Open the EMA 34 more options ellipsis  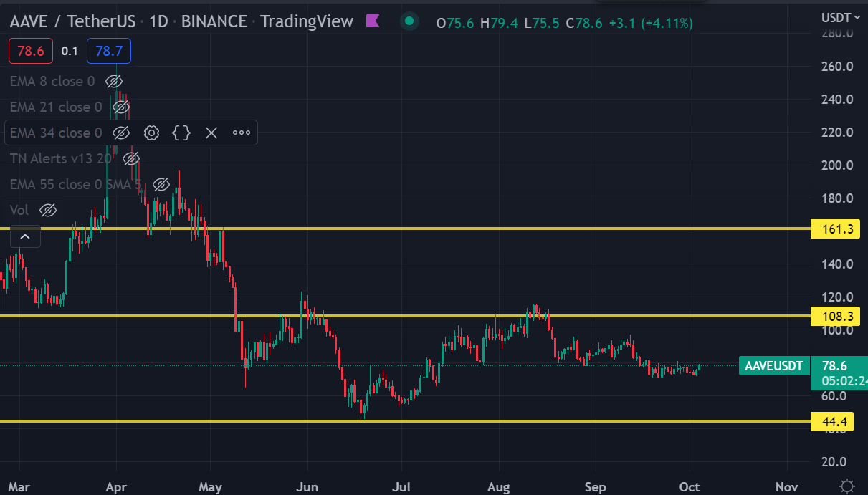pos(241,133)
